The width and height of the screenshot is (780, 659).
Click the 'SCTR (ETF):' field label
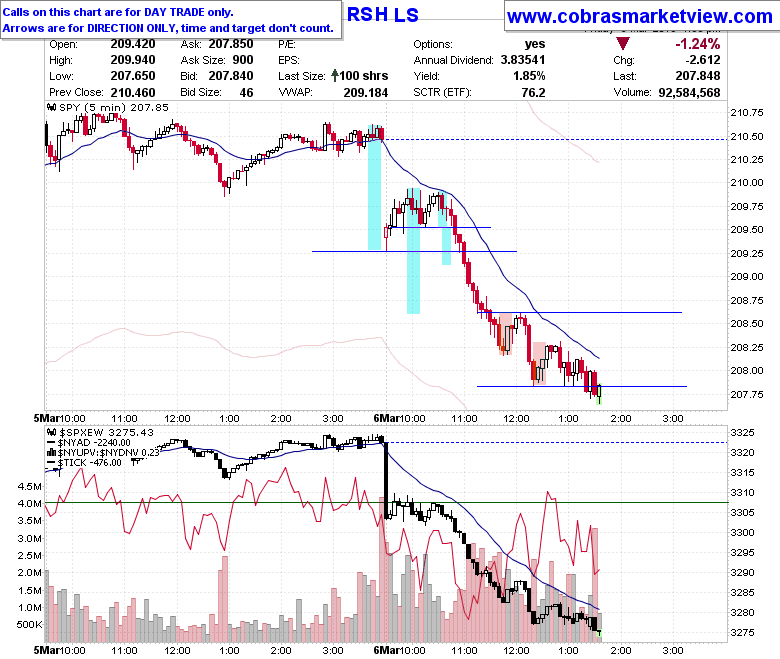tap(442, 93)
